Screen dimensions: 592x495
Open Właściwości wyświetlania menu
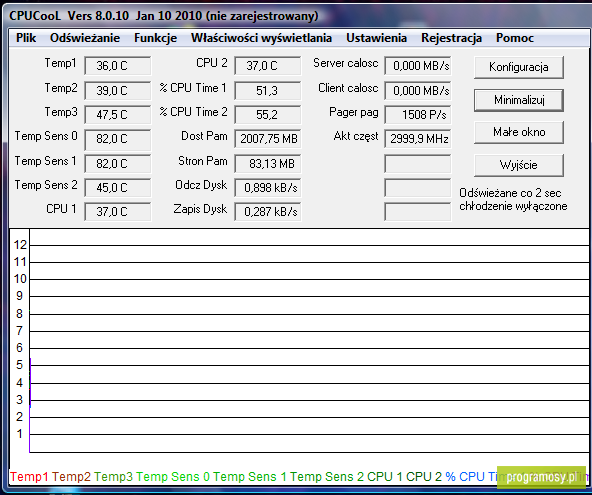(x=261, y=38)
